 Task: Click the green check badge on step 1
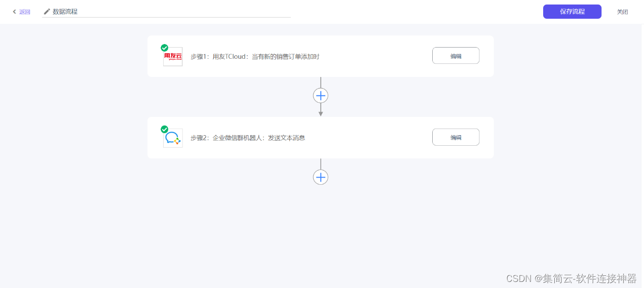(164, 48)
